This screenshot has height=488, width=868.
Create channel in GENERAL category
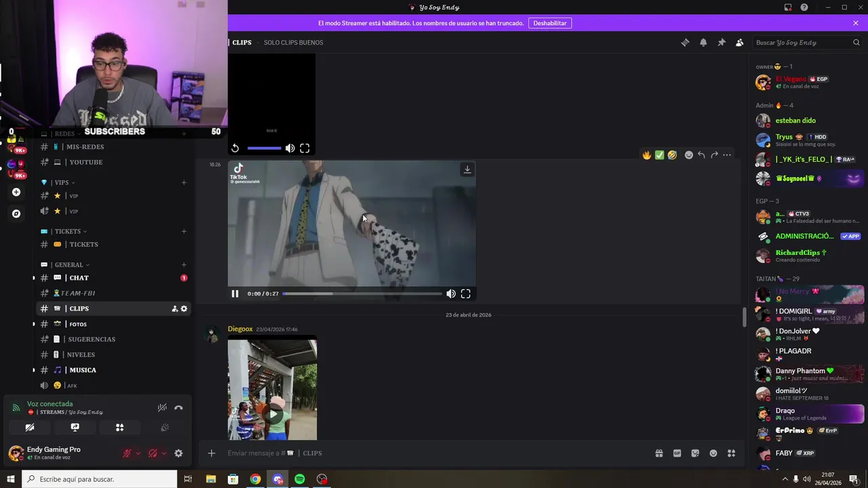[184, 265]
